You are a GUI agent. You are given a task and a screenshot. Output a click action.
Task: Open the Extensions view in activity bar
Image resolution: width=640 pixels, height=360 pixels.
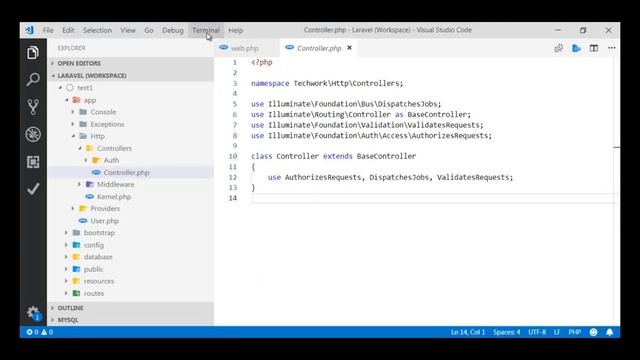point(33,162)
